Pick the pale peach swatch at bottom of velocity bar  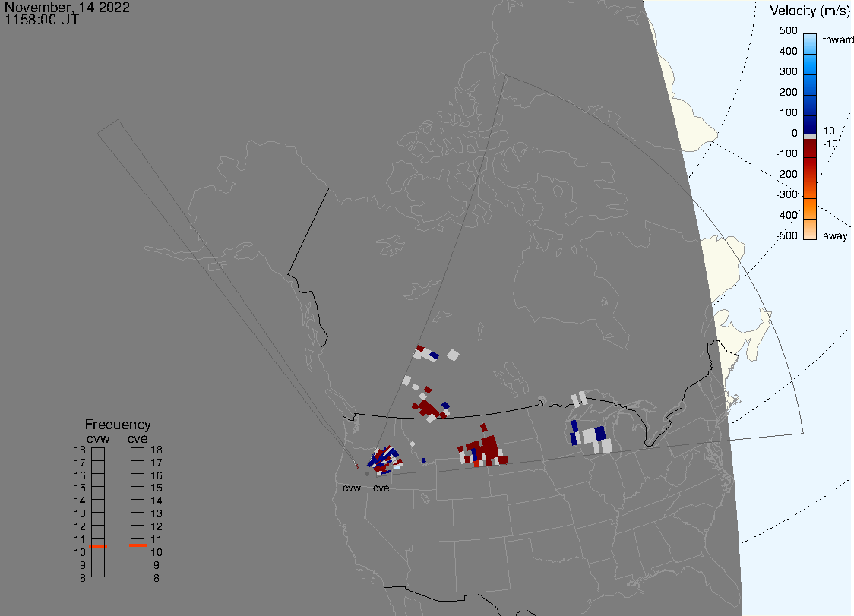(x=810, y=229)
